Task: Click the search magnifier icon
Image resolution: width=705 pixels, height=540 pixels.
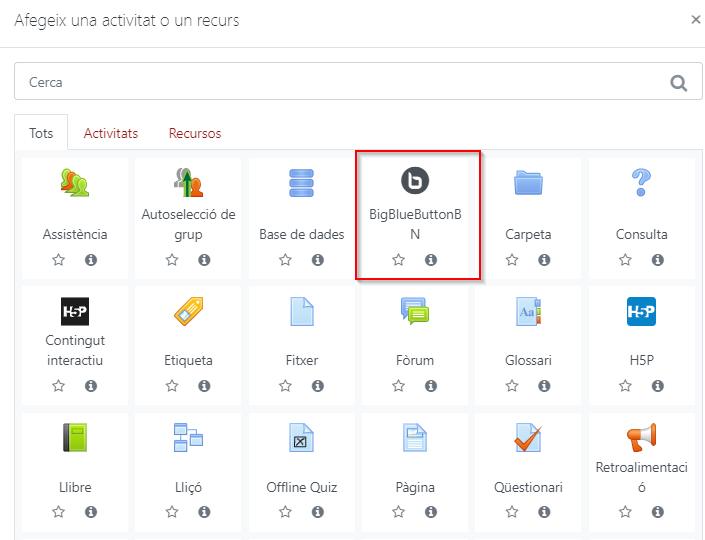Action: tap(679, 83)
